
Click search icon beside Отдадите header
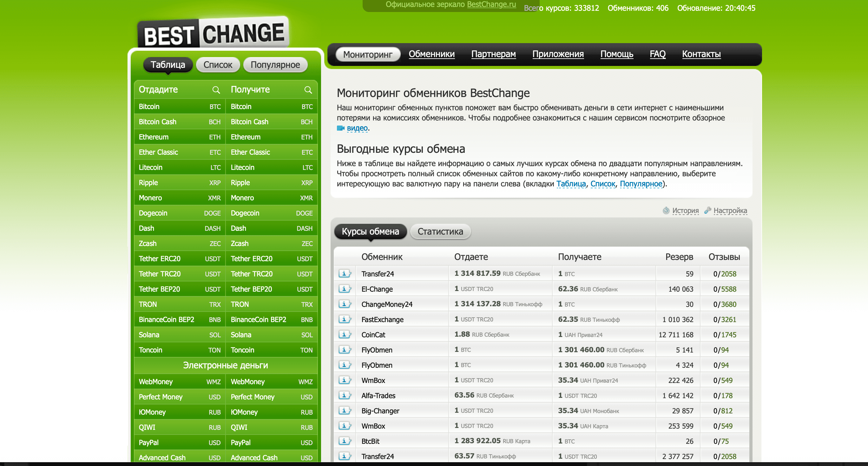(216, 90)
